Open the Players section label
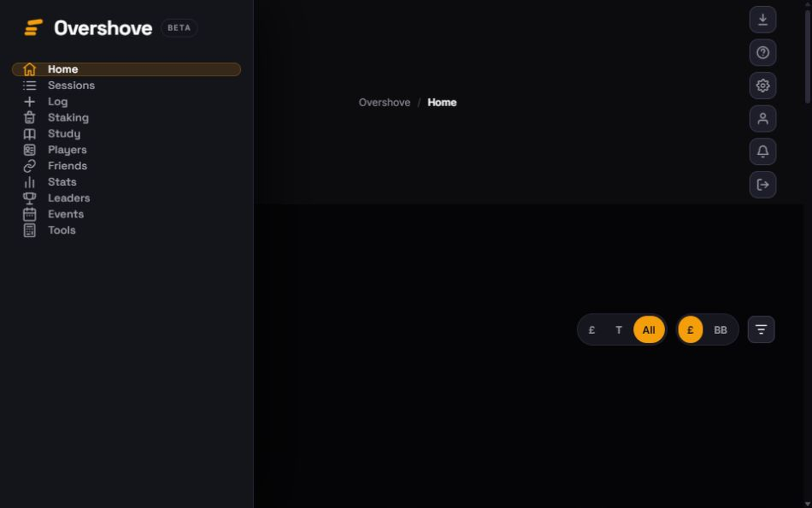The width and height of the screenshot is (812, 508). 67,150
